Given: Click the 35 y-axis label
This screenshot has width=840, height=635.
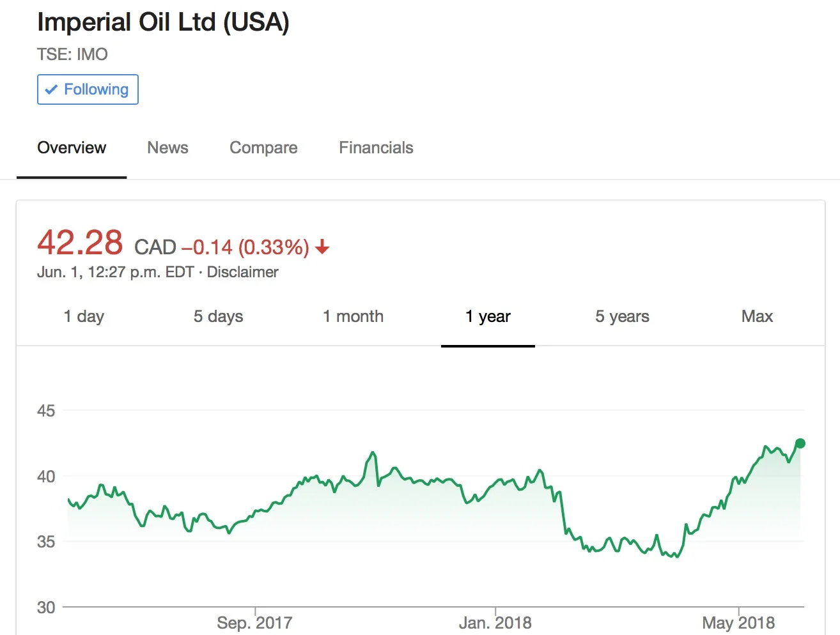Looking at the screenshot, I should pyautogui.click(x=46, y=542).
